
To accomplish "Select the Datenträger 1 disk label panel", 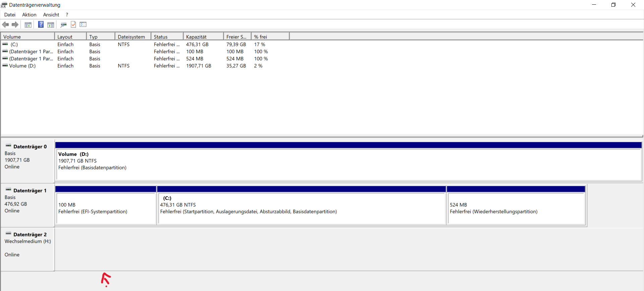I will [28, 205].
